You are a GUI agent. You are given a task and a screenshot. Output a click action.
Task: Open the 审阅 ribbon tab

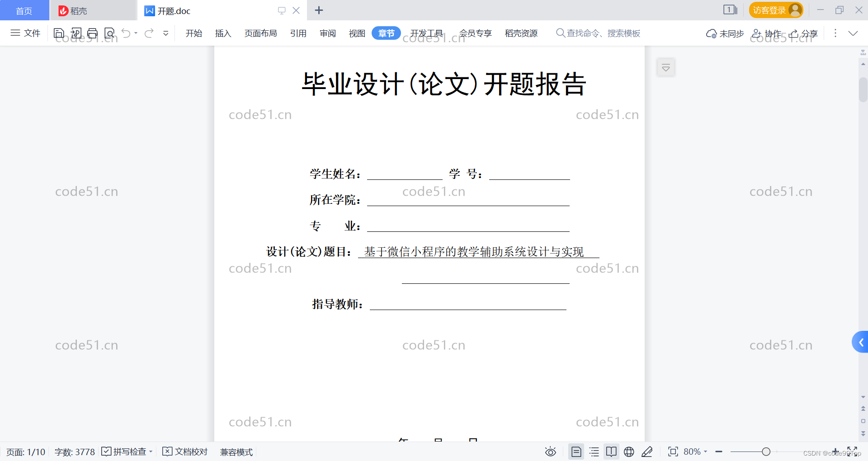pos(328,33)
